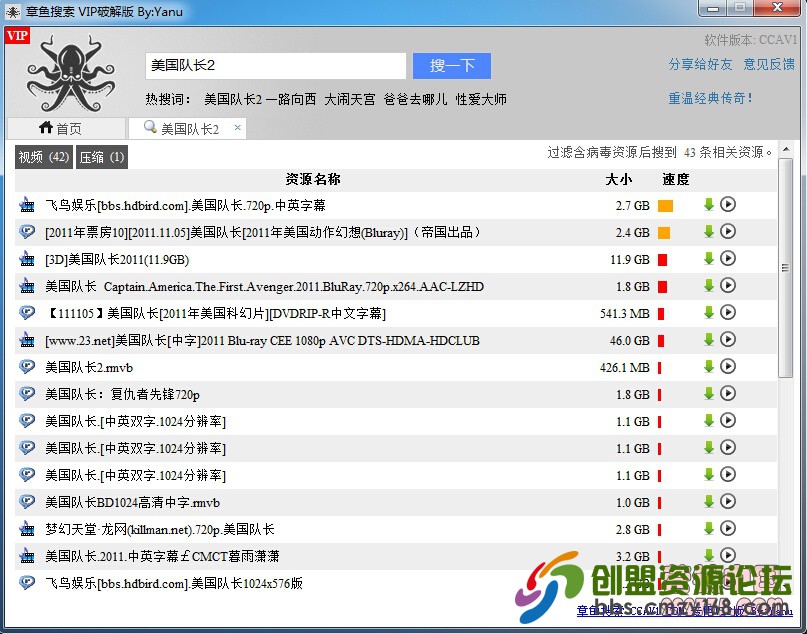807x634 pixels.
Task: Click the video file icon beside [3D]美国队长2011
Action: click(27, 259)
